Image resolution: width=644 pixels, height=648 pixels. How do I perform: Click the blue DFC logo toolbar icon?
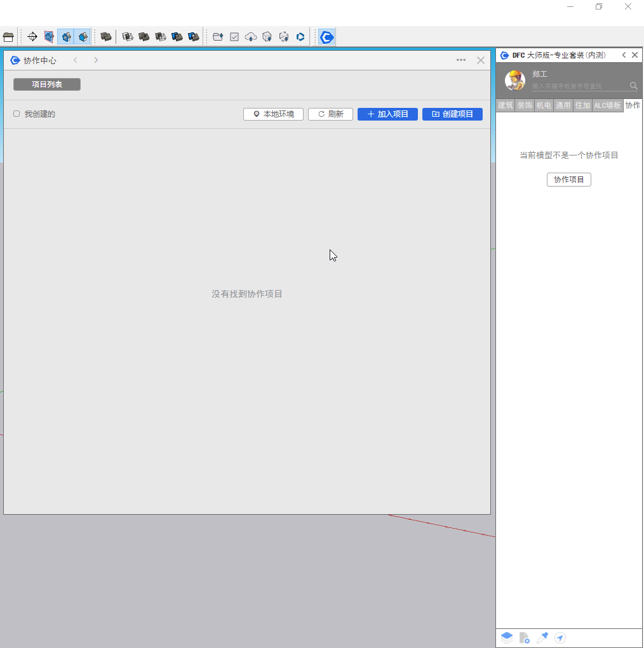pos(326,37)
